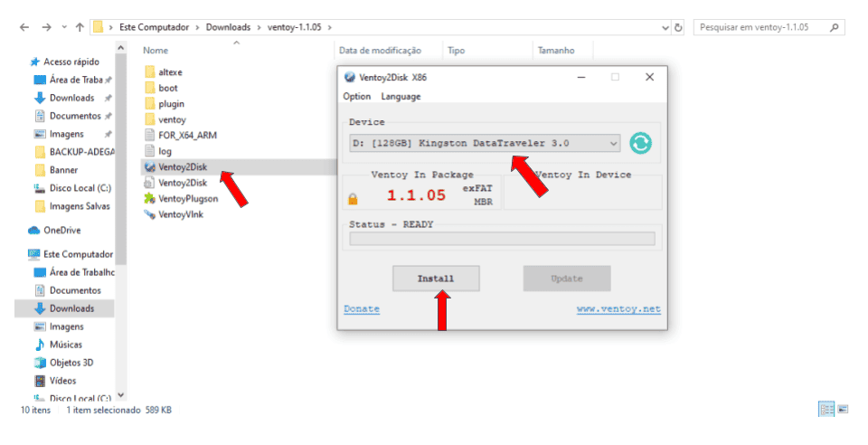Click the search magnifier icon
The image size is (868, 445).
click(x=835, y=27)
